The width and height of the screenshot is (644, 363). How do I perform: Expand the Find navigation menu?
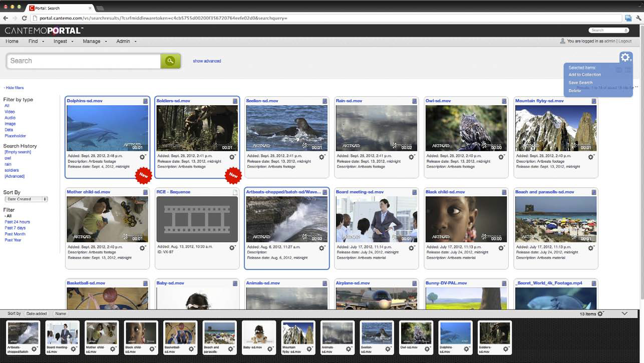(x=36, y=42)
